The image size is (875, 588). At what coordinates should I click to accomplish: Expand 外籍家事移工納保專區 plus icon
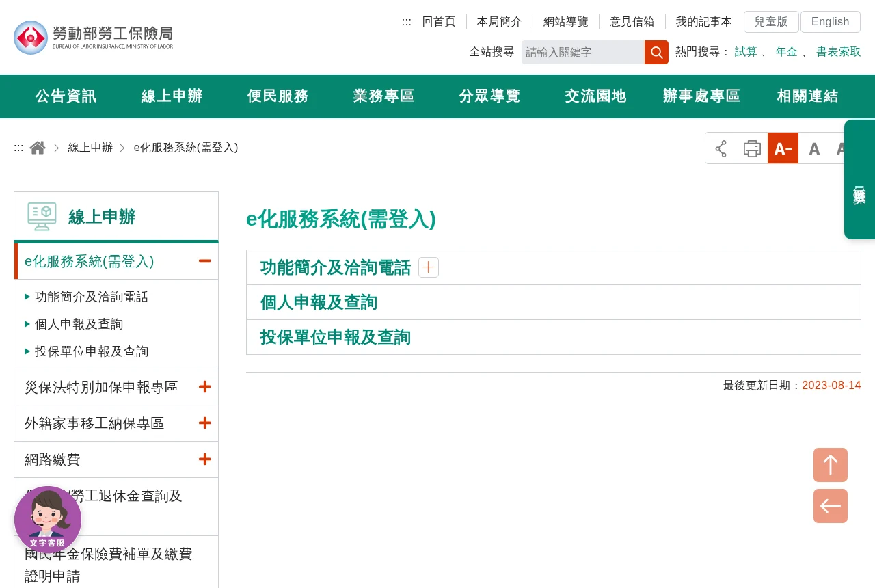pyautogui.click(x=204, y=423)
